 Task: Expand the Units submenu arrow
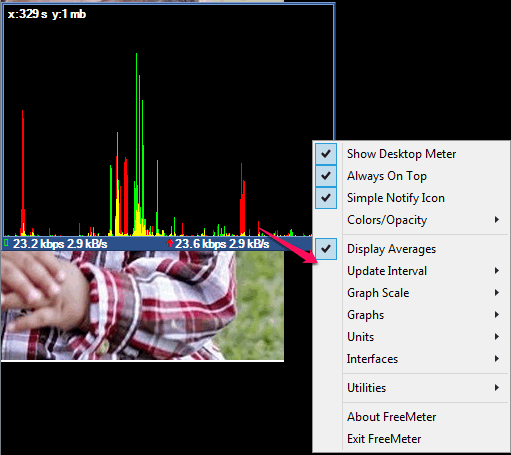[497, 337]
